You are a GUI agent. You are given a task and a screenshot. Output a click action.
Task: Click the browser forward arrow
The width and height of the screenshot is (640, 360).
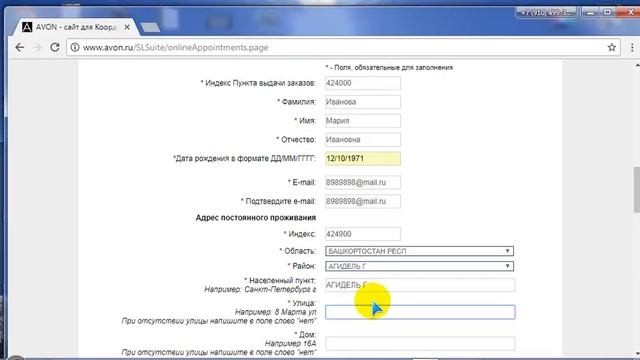[37, 47]
